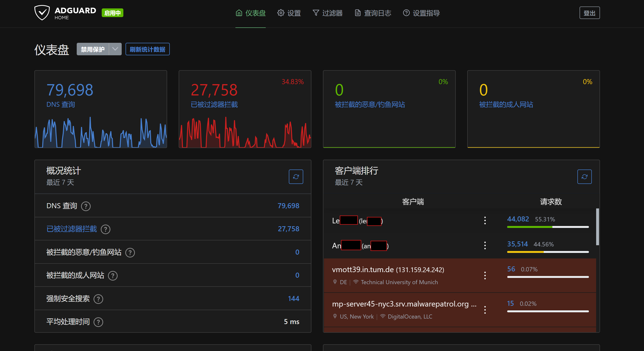Click help icon beside 被拦截的恶意/钓鱼网站
The width and height of the screenshot is (644, 351).
pyautogui.click(x=130, y=252)
